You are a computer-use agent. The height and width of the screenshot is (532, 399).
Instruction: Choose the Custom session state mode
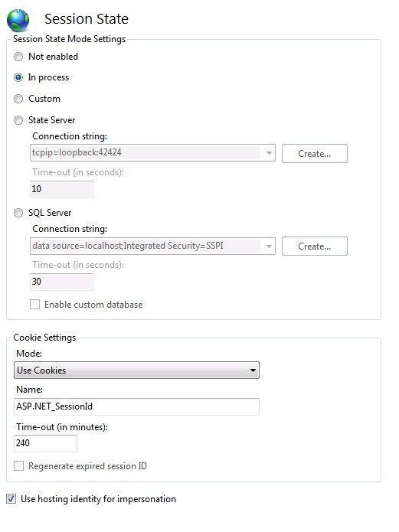18,99
